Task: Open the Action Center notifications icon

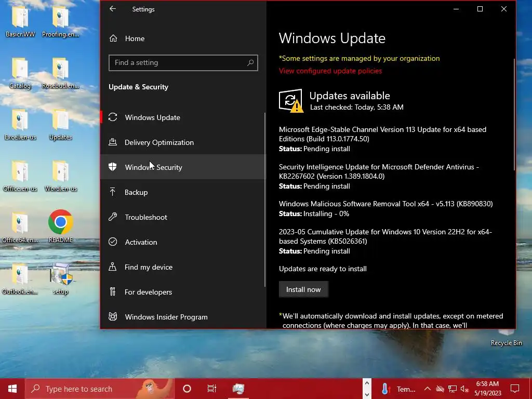Action: coord(515,389)
